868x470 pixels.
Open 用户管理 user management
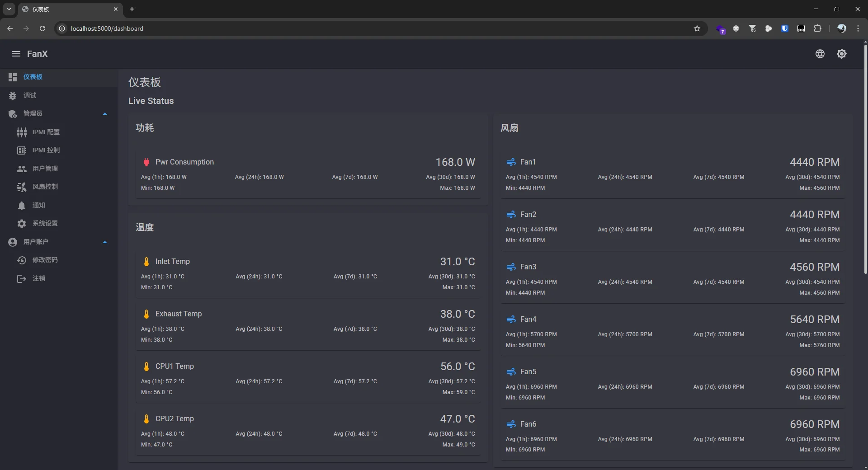(x=59, y=169)
